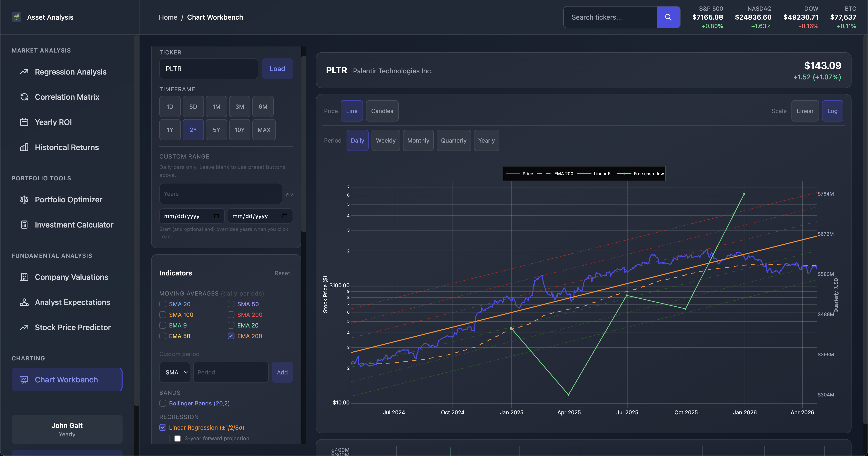Click the John Galt profile card
This screenshot has height=456, width=868.
click(67, 429)
